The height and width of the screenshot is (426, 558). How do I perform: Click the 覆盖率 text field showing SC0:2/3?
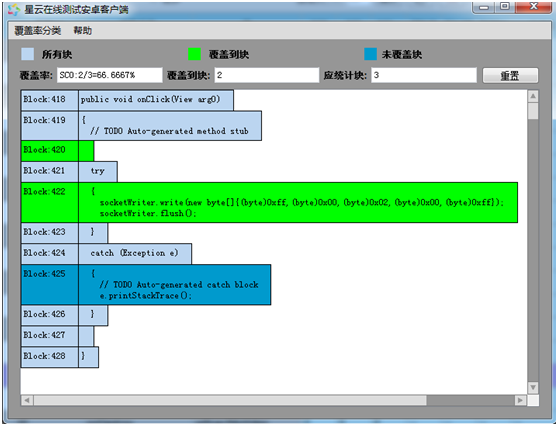[110, 75]
